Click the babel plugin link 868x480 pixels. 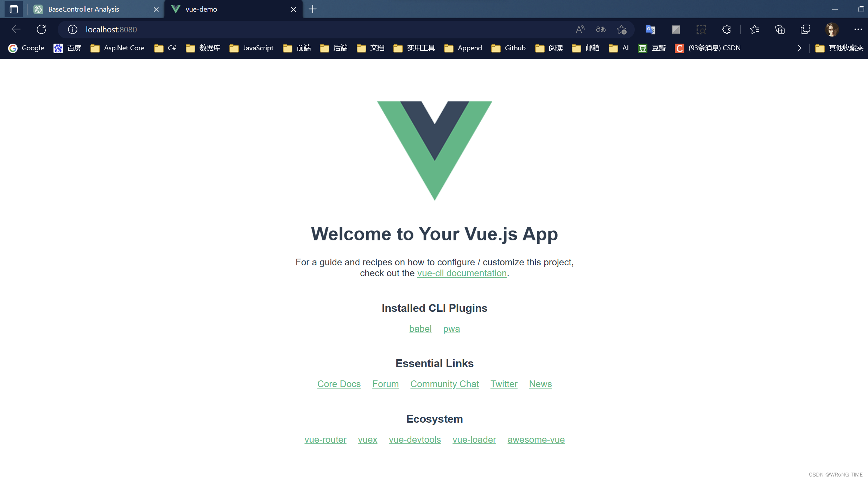coord(420,328)
